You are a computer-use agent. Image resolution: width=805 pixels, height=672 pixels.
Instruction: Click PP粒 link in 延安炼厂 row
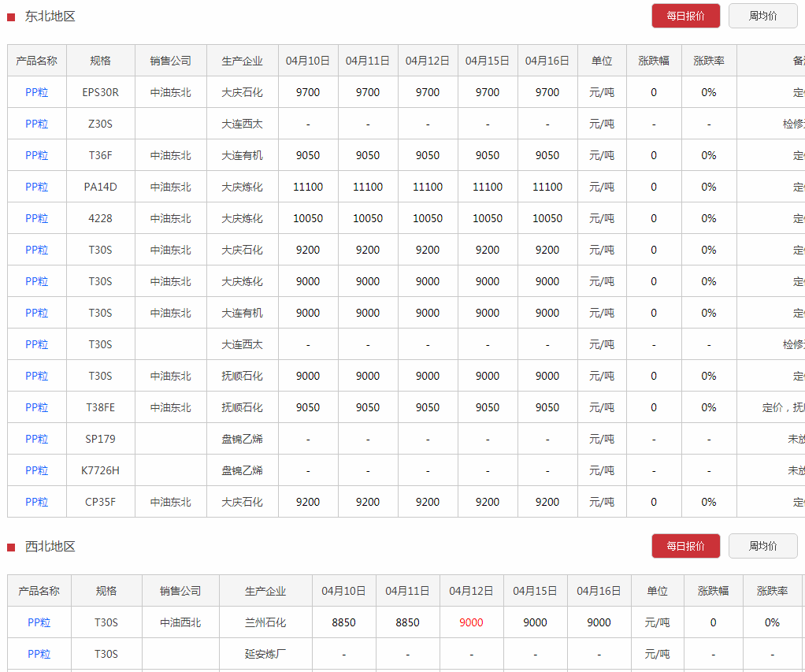click(x=39, y=654)
